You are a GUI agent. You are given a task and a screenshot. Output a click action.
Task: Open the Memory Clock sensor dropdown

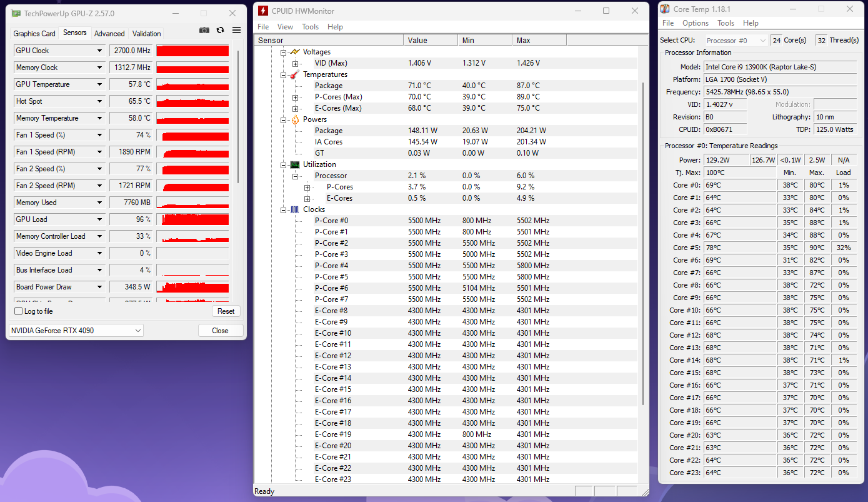[x=99, y=68]
